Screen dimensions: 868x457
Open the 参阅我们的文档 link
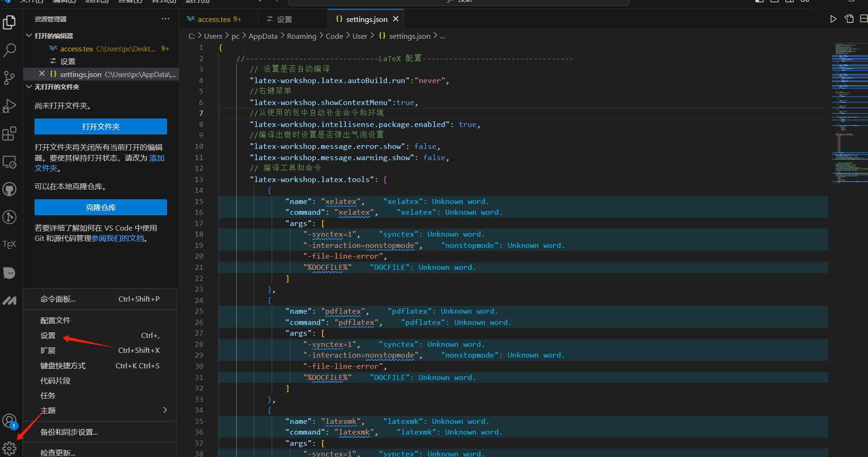tap(118, 239)
